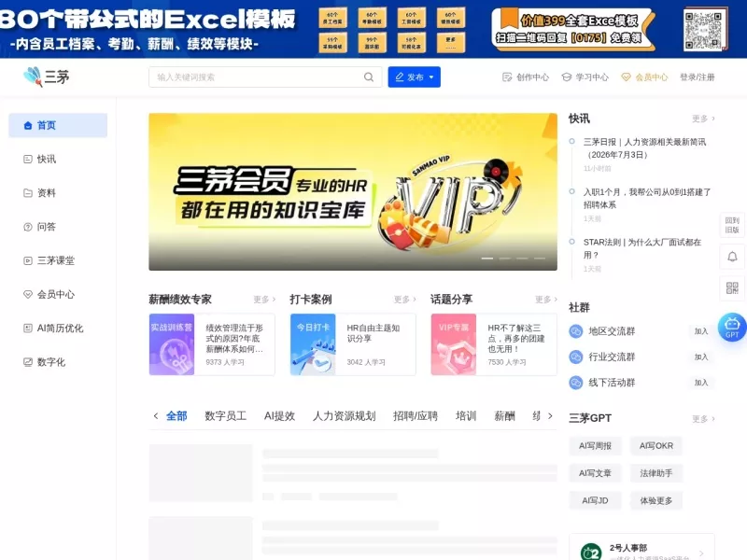
Task: Open 会员中心 in the top navigation
Action: click(x=644, y=77)
